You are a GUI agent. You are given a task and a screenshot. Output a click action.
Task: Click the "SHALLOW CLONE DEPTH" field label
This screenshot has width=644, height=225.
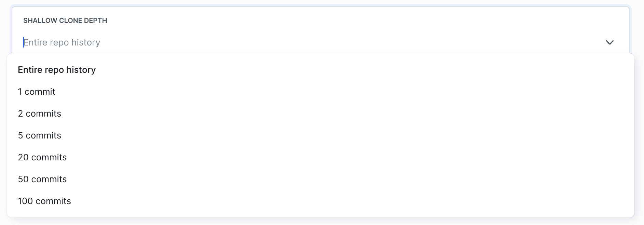(65, 21)
